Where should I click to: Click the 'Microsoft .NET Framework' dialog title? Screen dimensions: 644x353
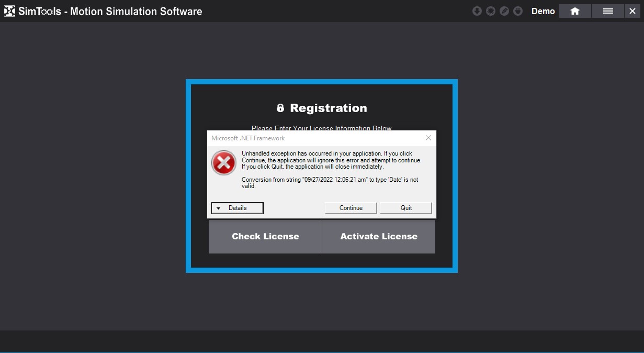[x=248, y=138]
